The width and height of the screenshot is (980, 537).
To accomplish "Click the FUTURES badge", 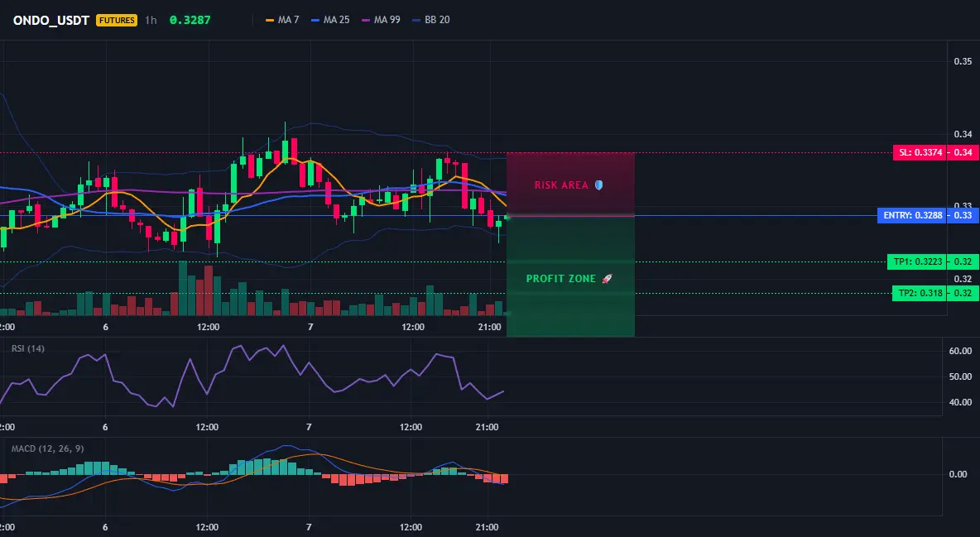I will coord(117,20).
